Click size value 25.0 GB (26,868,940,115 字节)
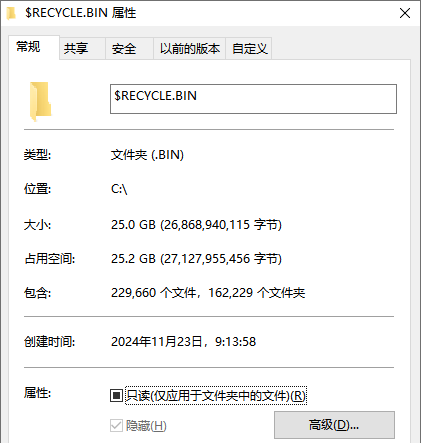 196,225
